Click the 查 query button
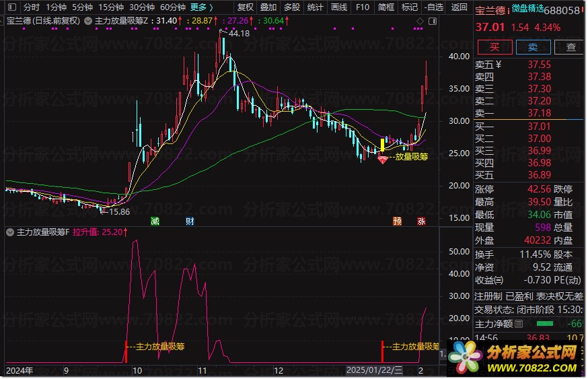Viewport: 588px width, 379px height. [571, 47]
